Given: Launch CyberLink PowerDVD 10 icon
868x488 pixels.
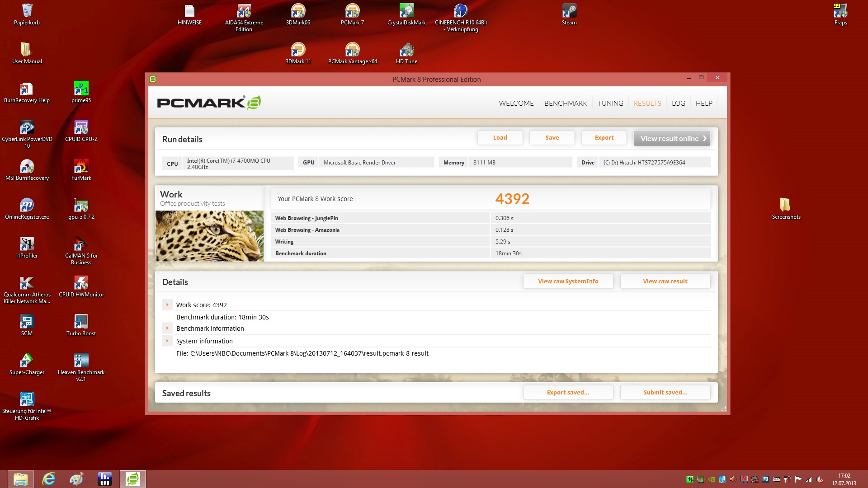Looking at the screenshot, I should click(27, 134).
